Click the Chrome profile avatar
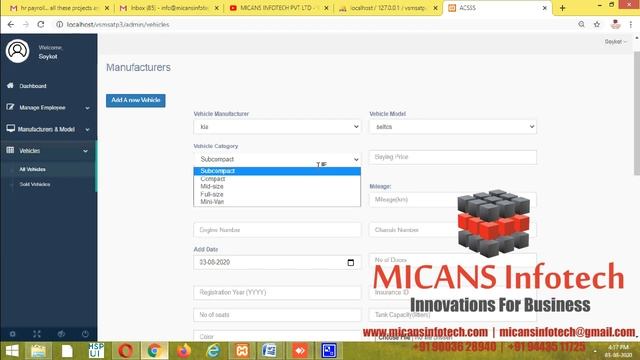640x360 pixels. click(x=615, y=24)
